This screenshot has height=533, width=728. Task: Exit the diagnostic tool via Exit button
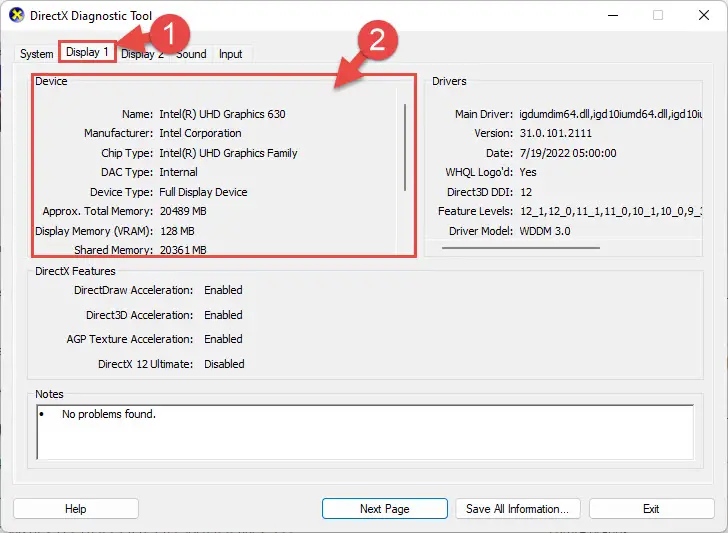coord(651,509)
